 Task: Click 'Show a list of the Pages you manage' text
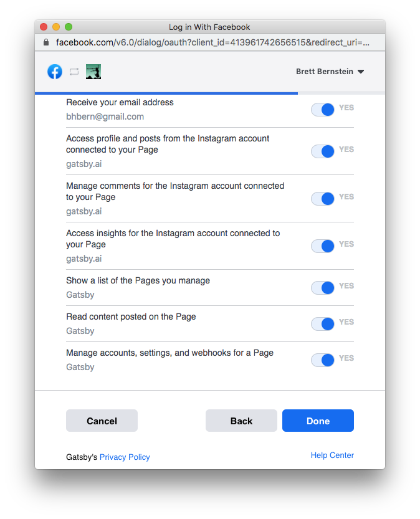(138, 280)
